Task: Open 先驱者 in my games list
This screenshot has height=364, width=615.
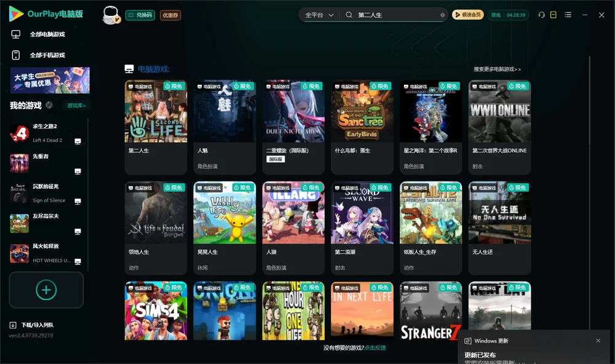Action: point(45,164)
